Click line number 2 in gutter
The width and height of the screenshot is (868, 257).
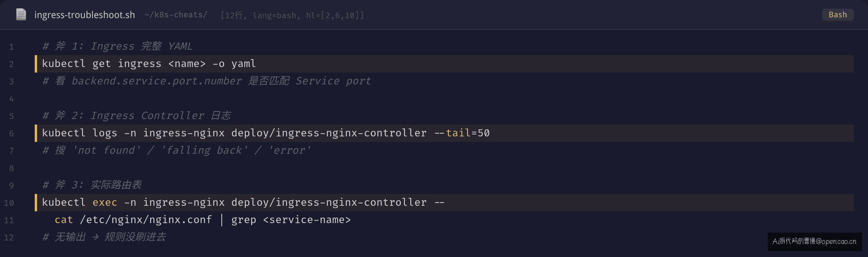point(11,64)
